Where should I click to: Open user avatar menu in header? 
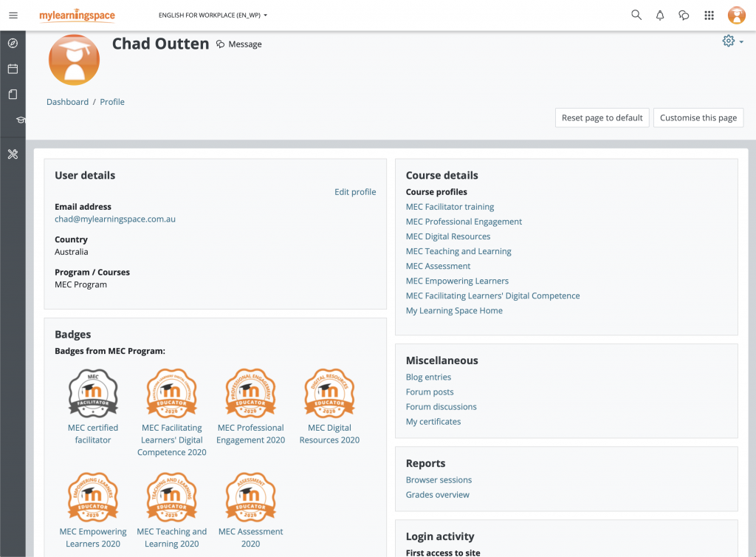coord(737,16)
